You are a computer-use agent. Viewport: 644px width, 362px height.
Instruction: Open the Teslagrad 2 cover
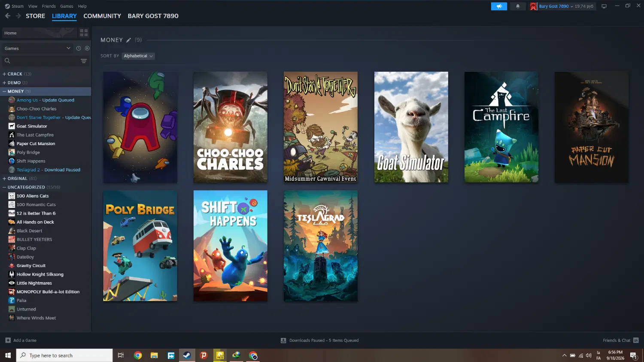tap(321, 246)
